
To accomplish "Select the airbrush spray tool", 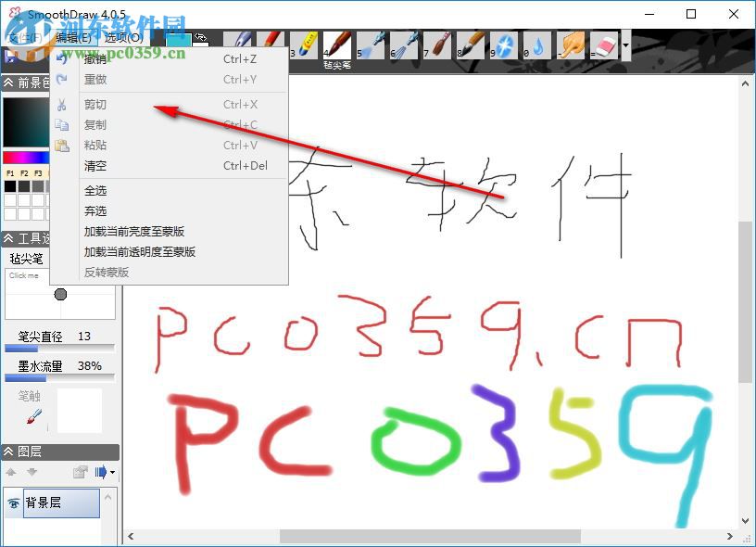I will pyautogui.click(x=371, y=44).
